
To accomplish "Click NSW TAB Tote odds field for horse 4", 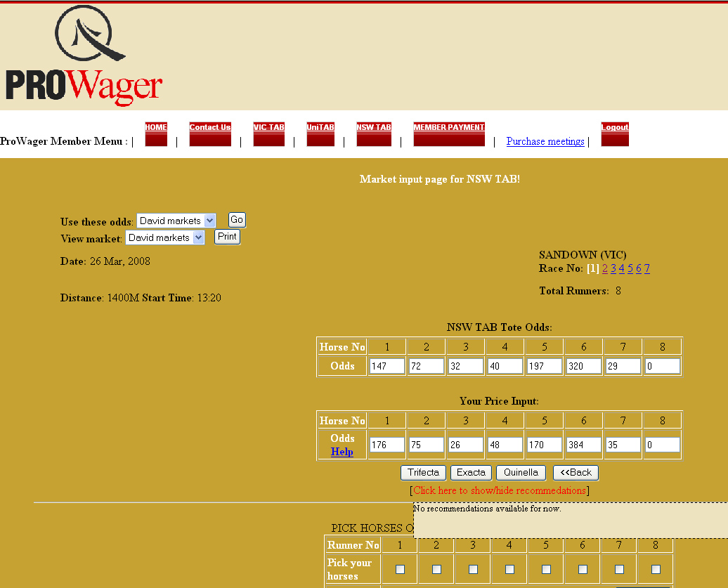I will pyautogui.click(x=505, y=366).
